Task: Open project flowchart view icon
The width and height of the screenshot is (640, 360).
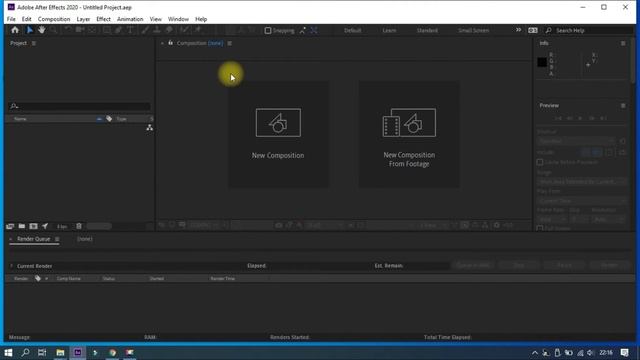Action: pyautogui.click(x=150, y=128)
